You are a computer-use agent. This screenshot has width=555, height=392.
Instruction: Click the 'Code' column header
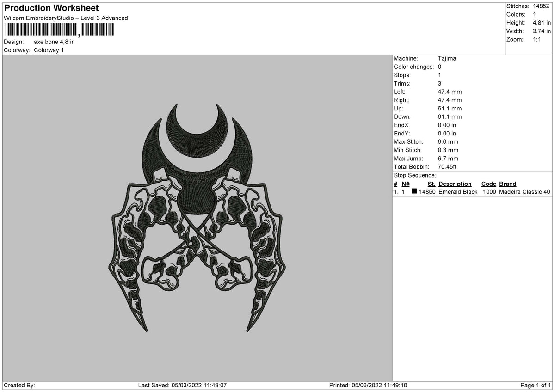(488, 184)
